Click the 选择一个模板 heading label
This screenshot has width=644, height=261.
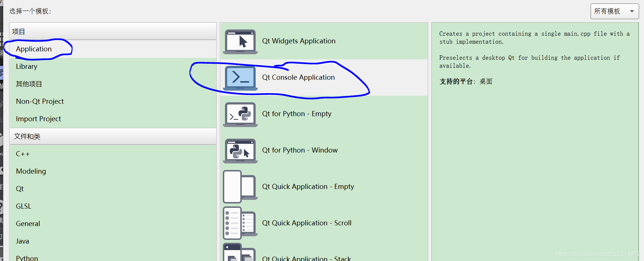tap(30, 11)
